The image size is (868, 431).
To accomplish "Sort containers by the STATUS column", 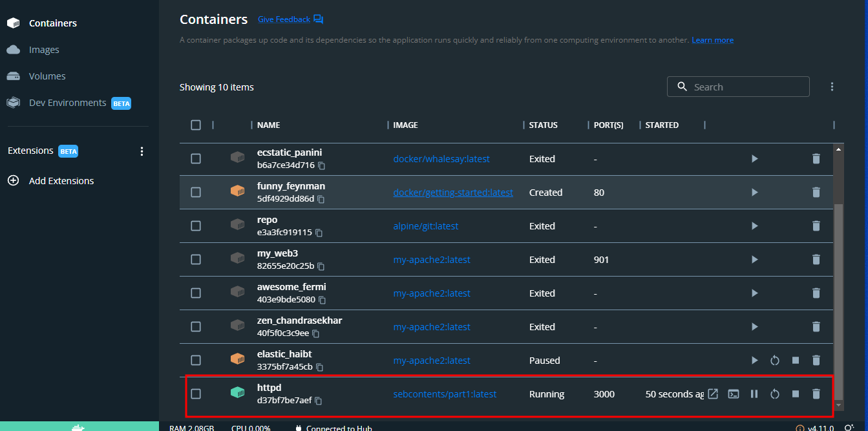I will coord(543,125).
